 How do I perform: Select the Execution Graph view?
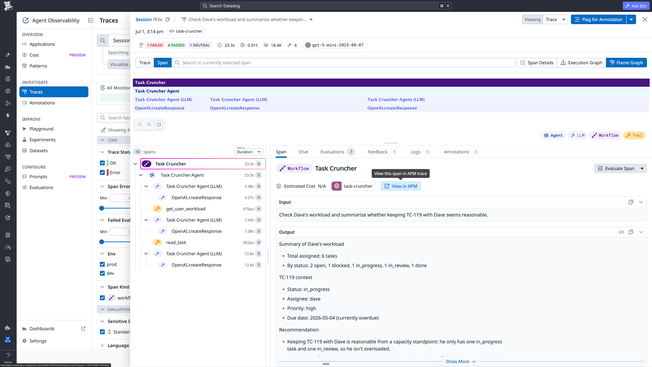tap(581, 63)
